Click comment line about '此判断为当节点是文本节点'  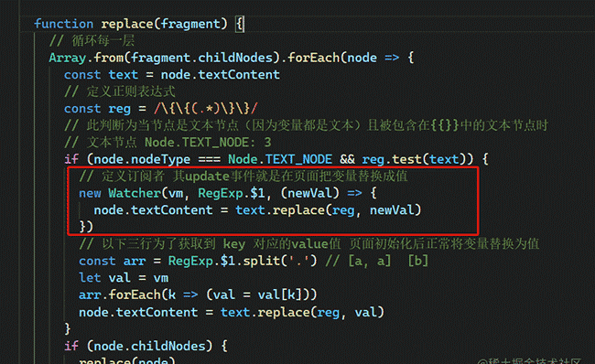(307, 125)
